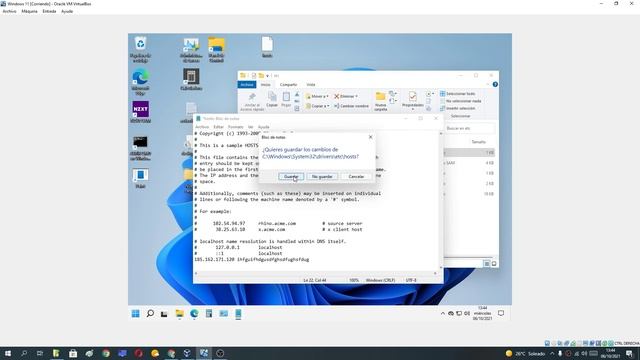Open the Eliminar dropdown in Explorer ribbon

pos(346,96)
